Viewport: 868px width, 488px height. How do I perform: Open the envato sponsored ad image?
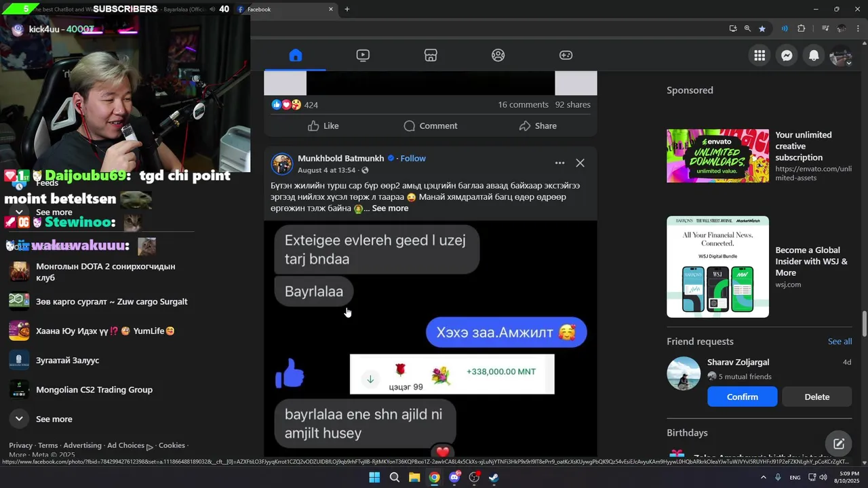[717, 156]
